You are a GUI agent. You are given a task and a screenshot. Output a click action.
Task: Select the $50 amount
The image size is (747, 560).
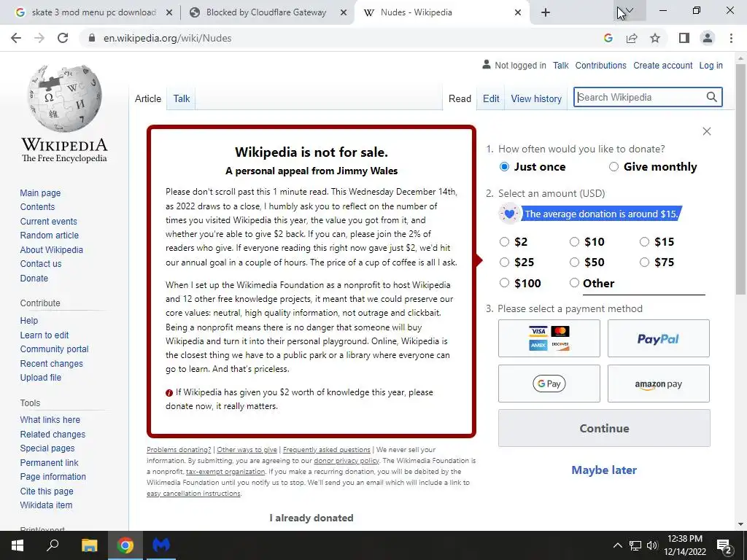574,262
